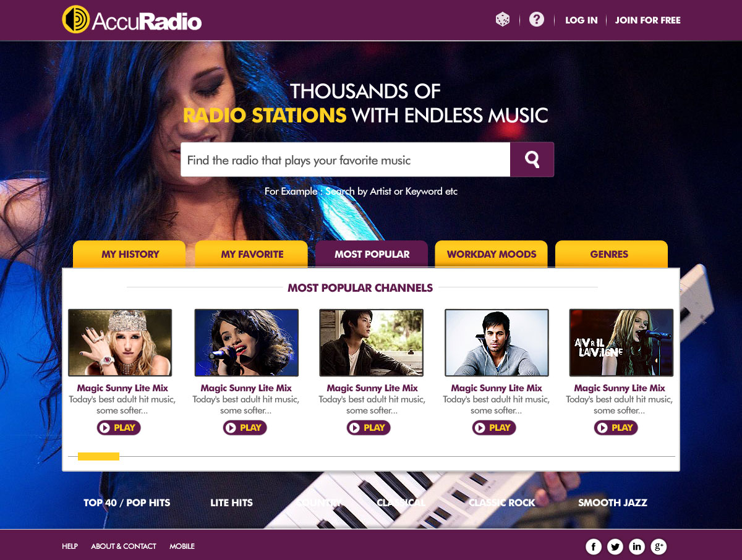Viewport: 742px width, 560px height.
Task: Click the magnifying glass search button
Action: (532, 159)
